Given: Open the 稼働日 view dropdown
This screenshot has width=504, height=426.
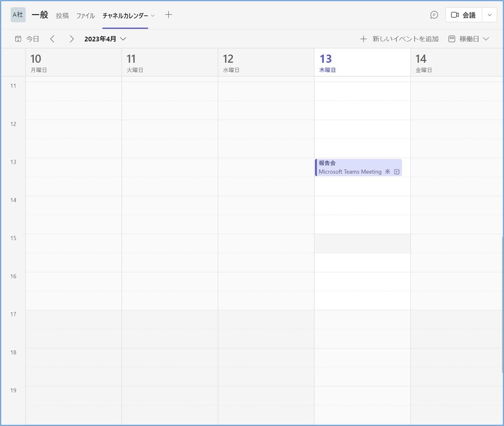Looking at the screenshot, I should click(x=486, y=39).
